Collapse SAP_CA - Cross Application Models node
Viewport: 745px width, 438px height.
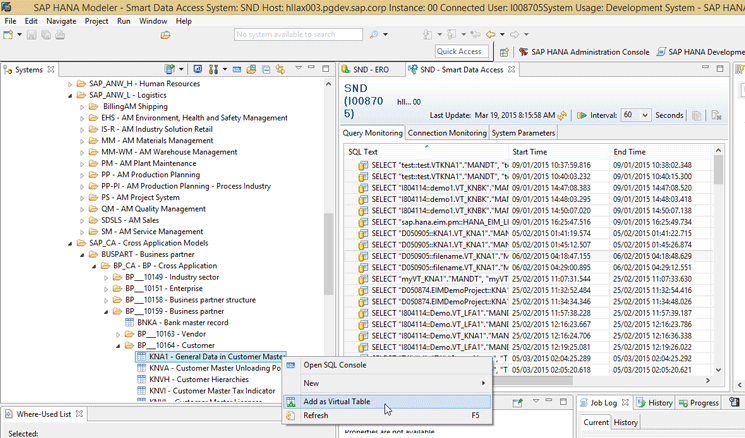point(70,243)
